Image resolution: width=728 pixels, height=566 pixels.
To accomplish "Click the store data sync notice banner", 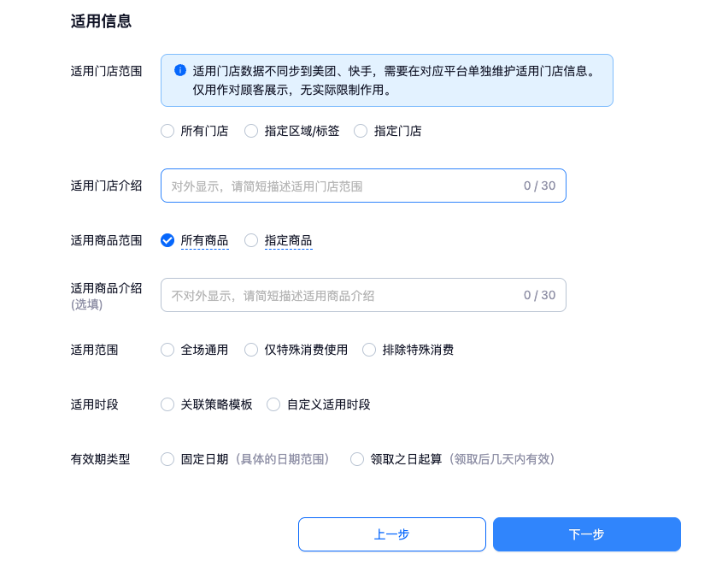I will [393, 80].
